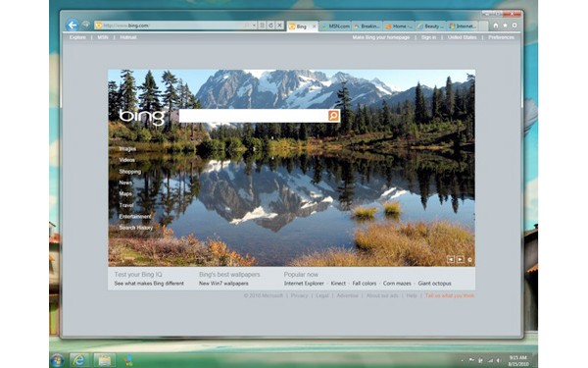Open Travel search category
588x368 pixels.
pos(126,205)
